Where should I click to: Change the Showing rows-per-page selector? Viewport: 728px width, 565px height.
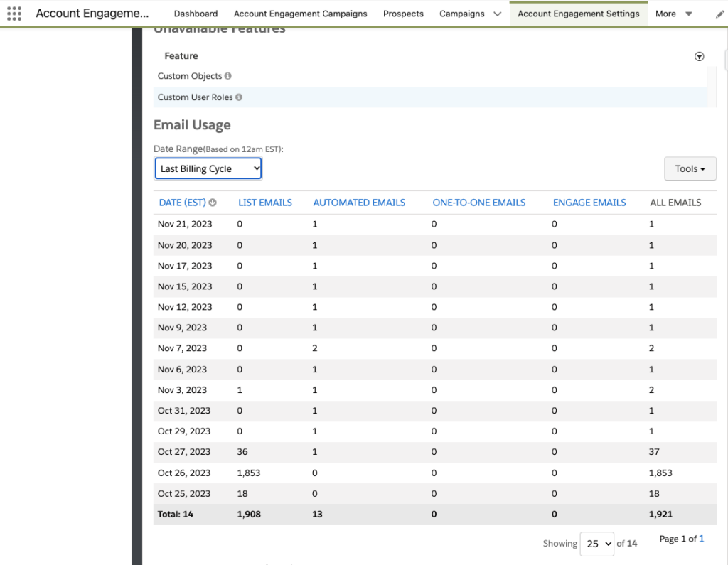click(x=597, y=544)
